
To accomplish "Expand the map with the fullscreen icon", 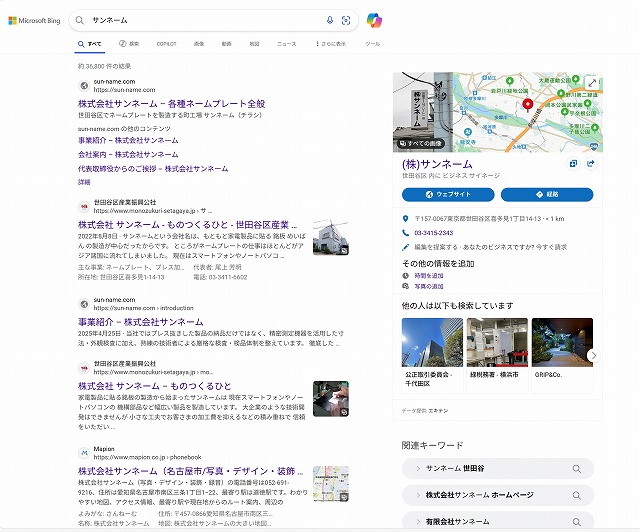I will [591, 83].
